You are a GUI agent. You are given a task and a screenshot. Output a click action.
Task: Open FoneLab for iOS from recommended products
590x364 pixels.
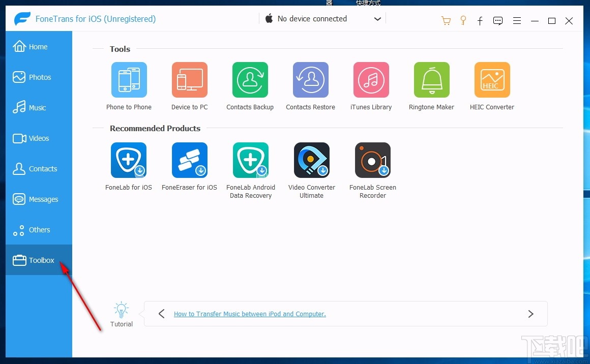pyautogui.click(x=129, y=160)
